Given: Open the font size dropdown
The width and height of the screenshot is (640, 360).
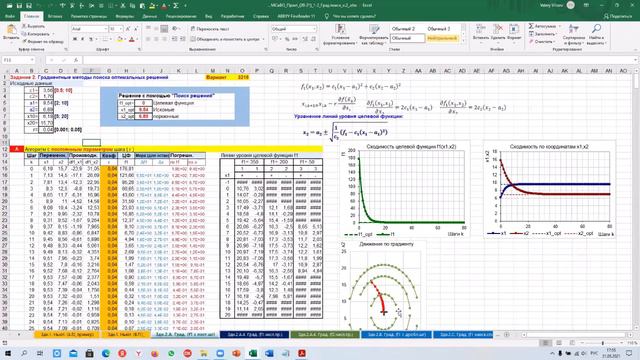Looking at the screenshot, I should click(120, 29).
